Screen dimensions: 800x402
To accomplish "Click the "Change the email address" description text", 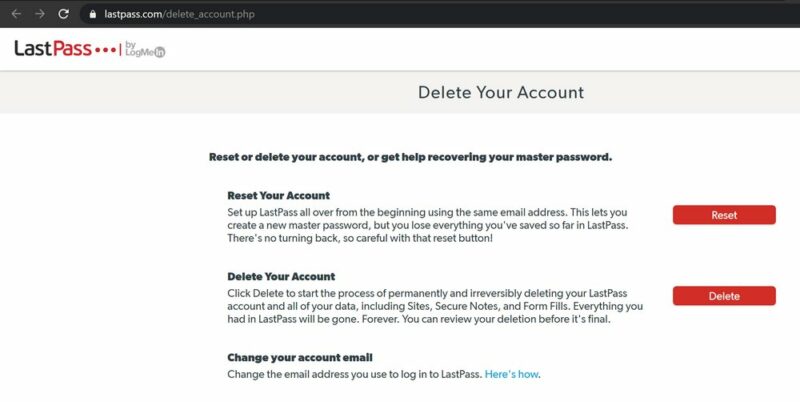I will tap(355, 374).
